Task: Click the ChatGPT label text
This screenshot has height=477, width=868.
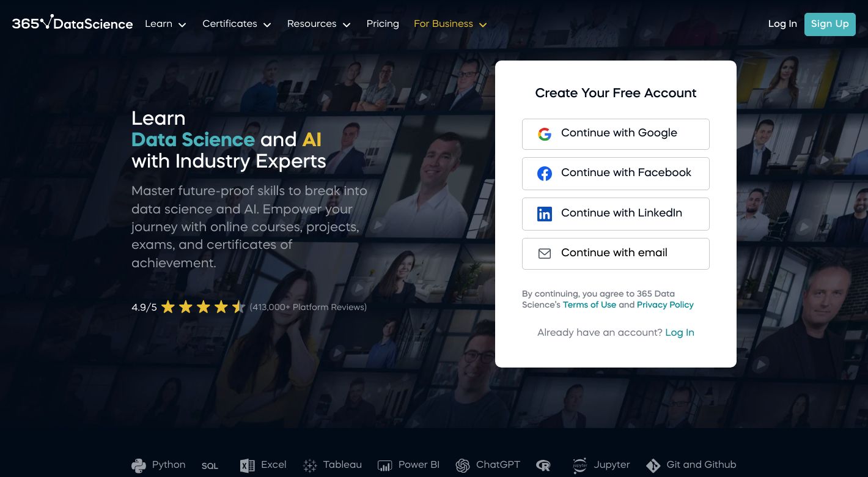Action: 498,465
